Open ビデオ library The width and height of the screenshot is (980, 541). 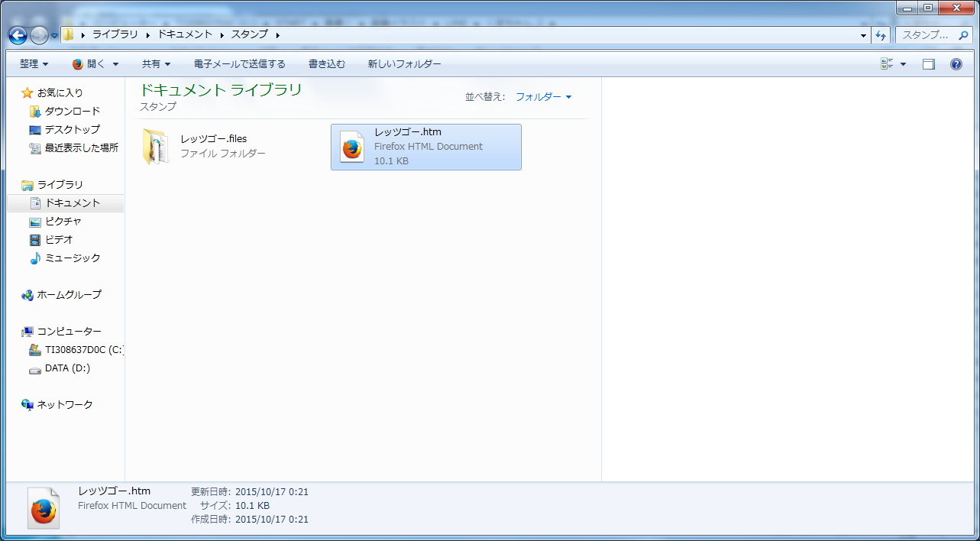coord(59,239)
